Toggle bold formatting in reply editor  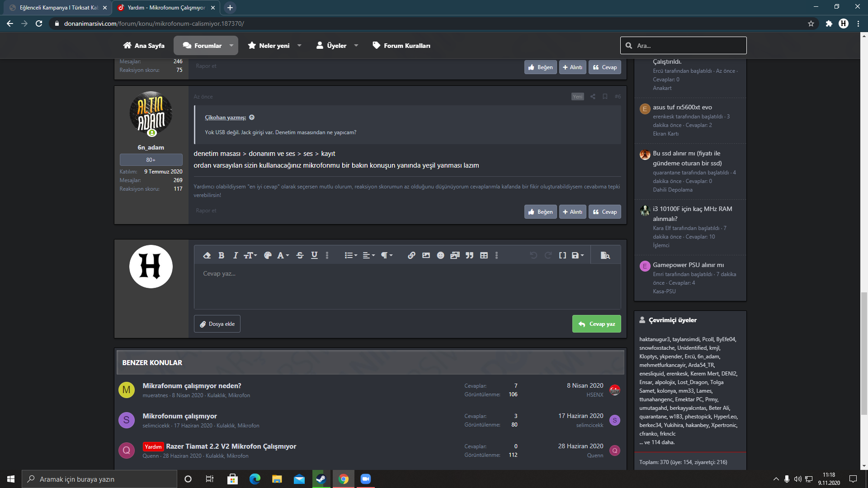[221, 255]
